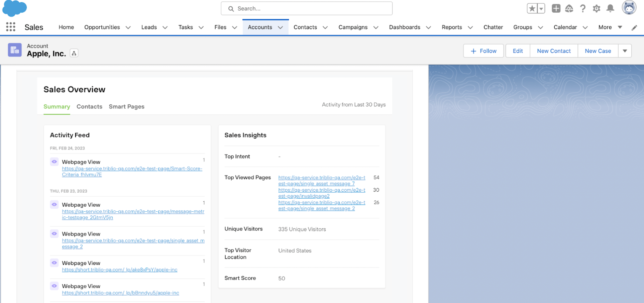This screenshot has width=644, height=303.
Task: Expand the Leads nav dropdown chevron
Action: 165,27
